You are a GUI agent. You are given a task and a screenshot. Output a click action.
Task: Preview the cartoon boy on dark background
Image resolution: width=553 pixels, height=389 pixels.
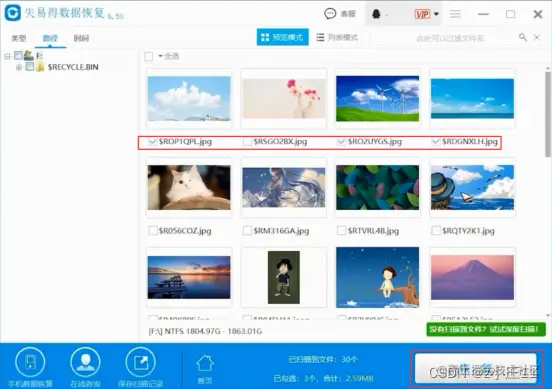click(284, 278)
